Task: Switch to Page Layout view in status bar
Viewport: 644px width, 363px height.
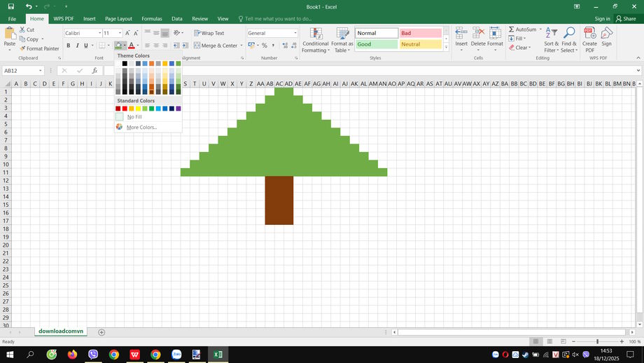Action: (x=549, y=341)
